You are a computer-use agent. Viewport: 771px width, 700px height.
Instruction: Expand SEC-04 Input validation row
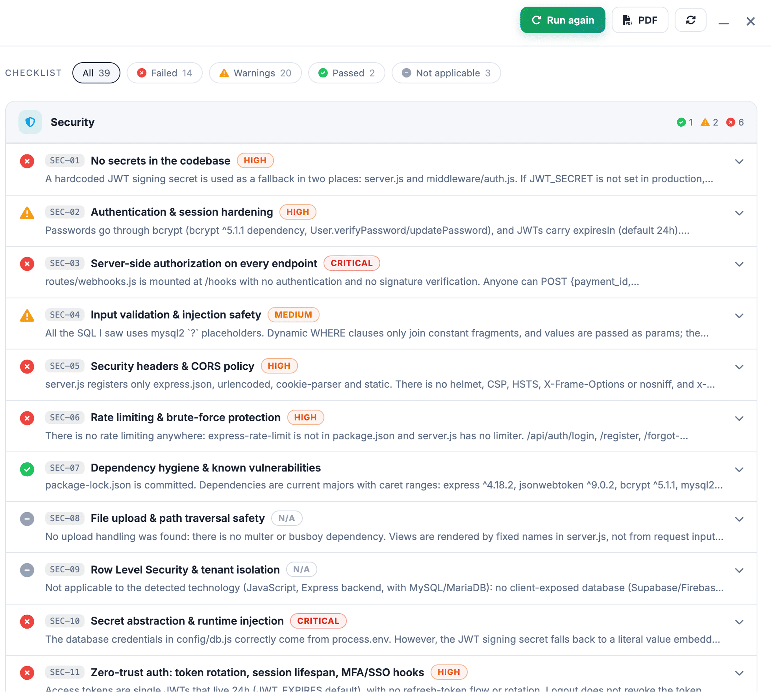[x=739, y=316]
